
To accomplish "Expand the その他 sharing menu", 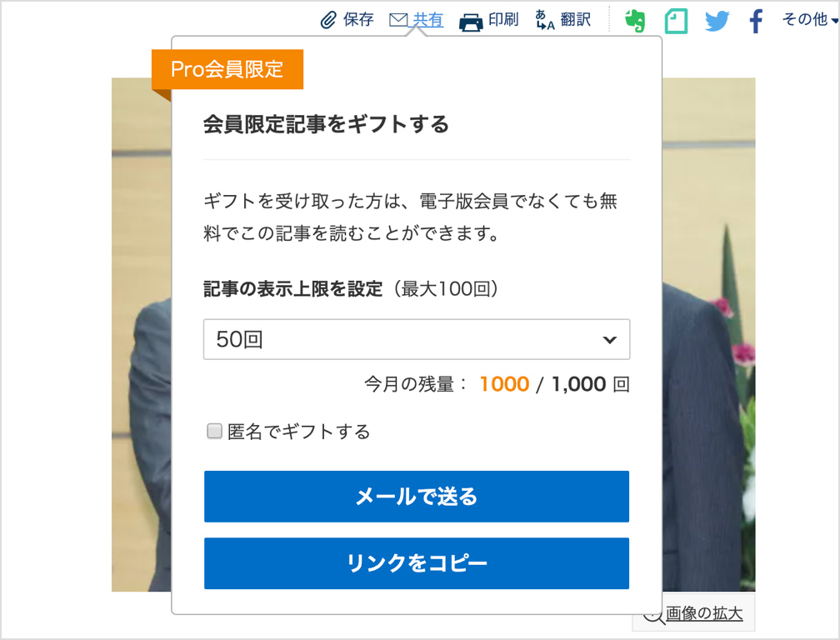I will point(809,19).
